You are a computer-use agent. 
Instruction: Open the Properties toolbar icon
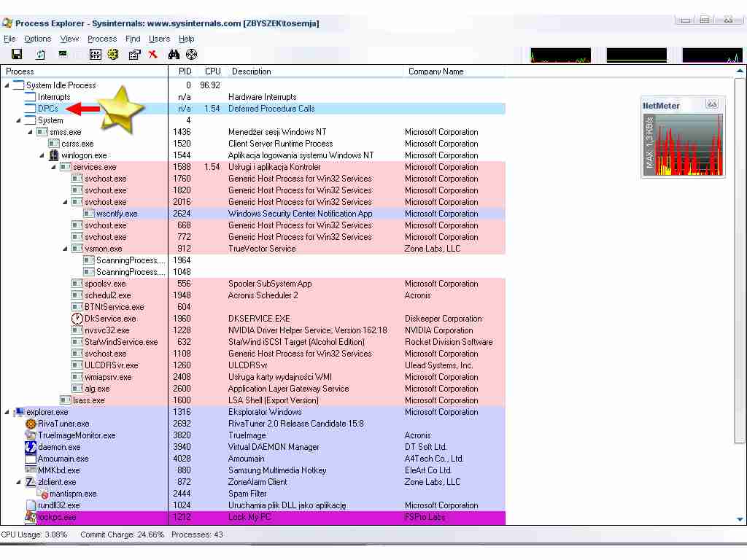click(x=135, y=54)
